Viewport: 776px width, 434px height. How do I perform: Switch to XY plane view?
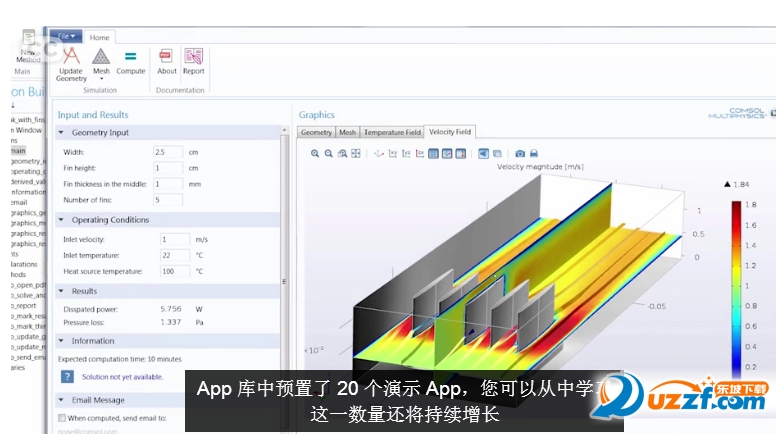click(x=392, y=153)
